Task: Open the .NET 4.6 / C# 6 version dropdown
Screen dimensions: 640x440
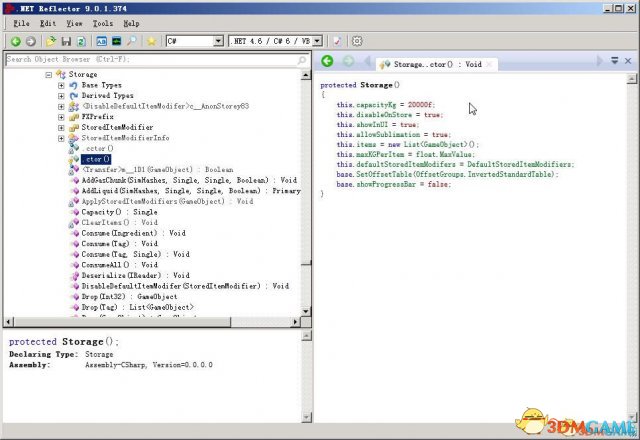Action: click(318, 41)
